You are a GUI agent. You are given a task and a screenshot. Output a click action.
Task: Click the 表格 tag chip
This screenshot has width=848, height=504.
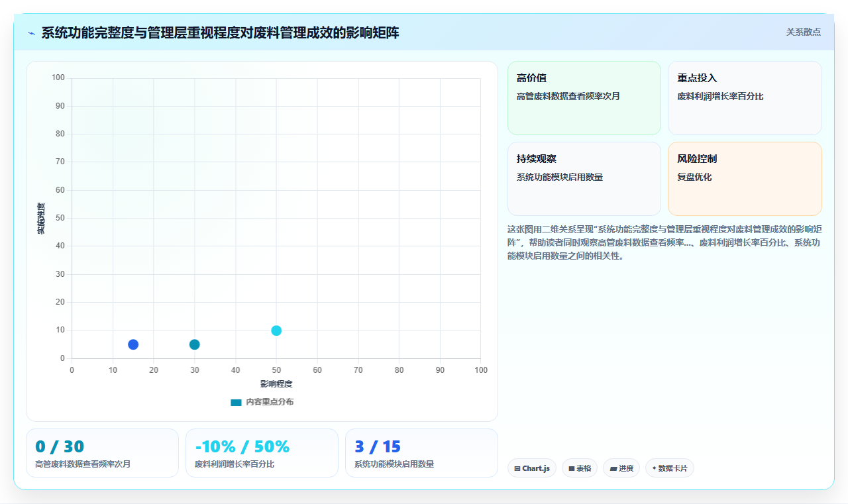pyautogui.click(x=580, y=468)
